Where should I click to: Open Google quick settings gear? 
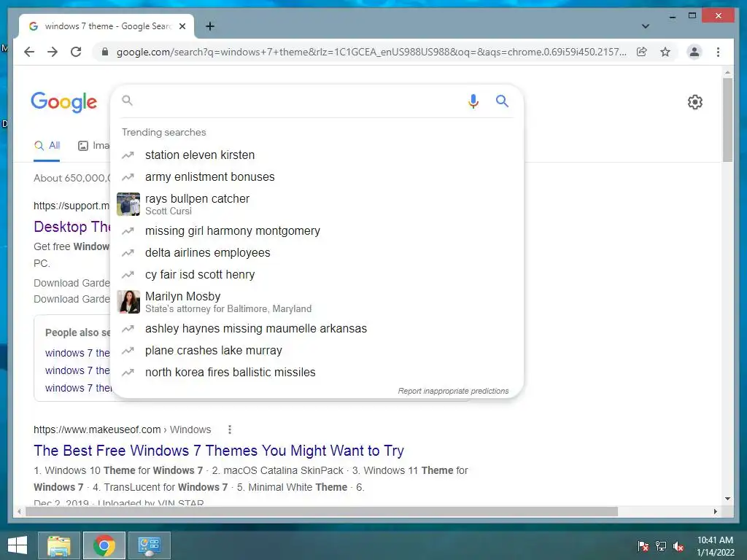[695, 102]
